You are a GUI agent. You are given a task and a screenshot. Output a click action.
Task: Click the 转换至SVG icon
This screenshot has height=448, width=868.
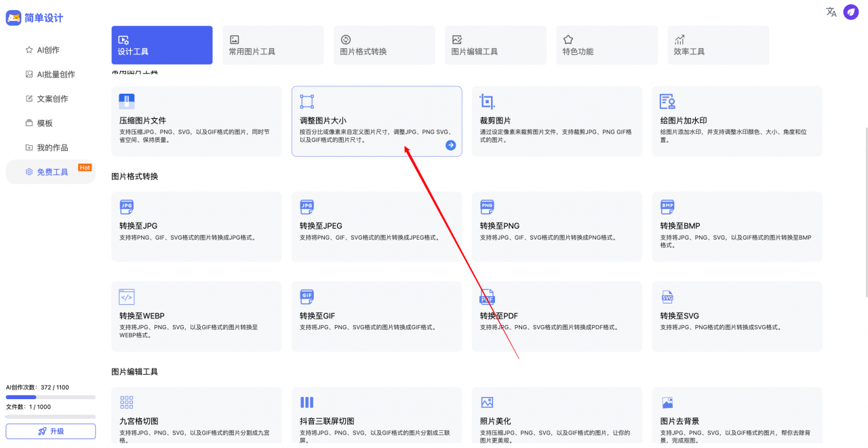click(667, 297)
